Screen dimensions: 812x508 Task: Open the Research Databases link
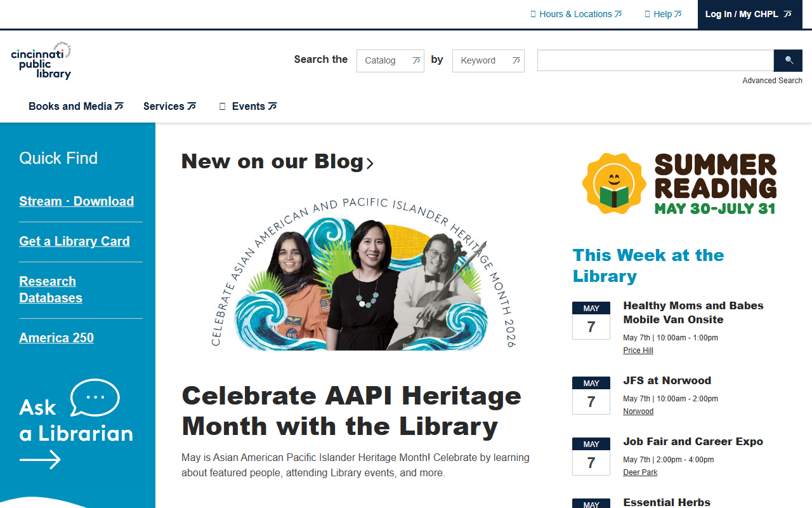coord(51,290)
